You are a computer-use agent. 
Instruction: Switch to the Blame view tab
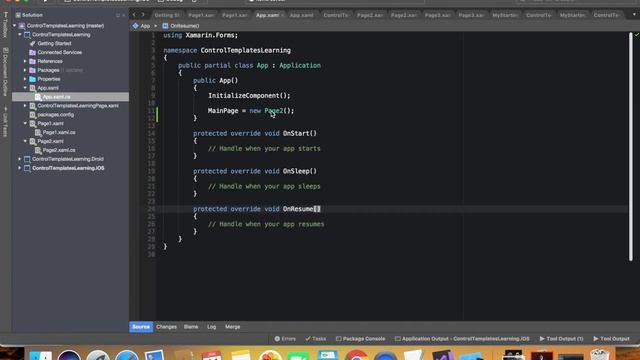coord(191,327)
